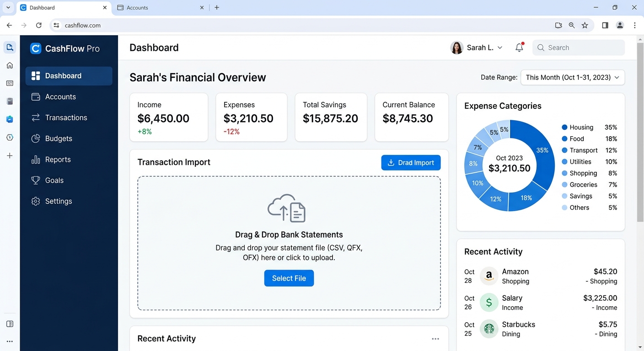644x351 pixels.
Task: Bookmark this page with star icon
Action: click(585, 26)
